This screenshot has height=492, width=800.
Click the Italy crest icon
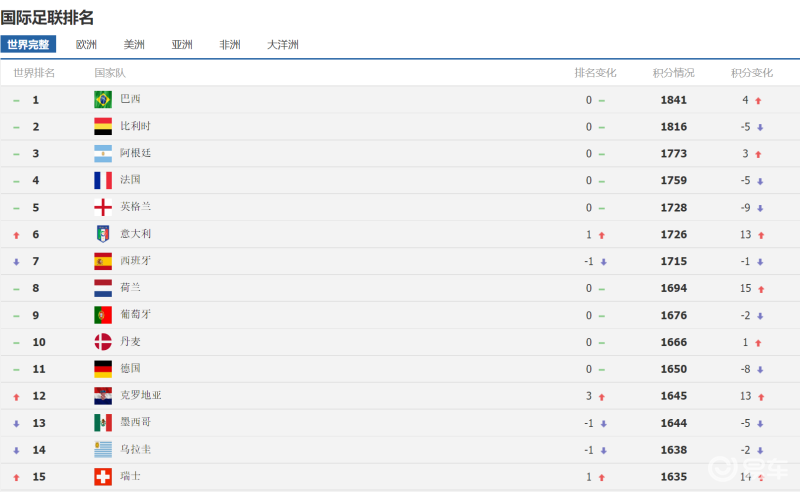click(103, 234)
